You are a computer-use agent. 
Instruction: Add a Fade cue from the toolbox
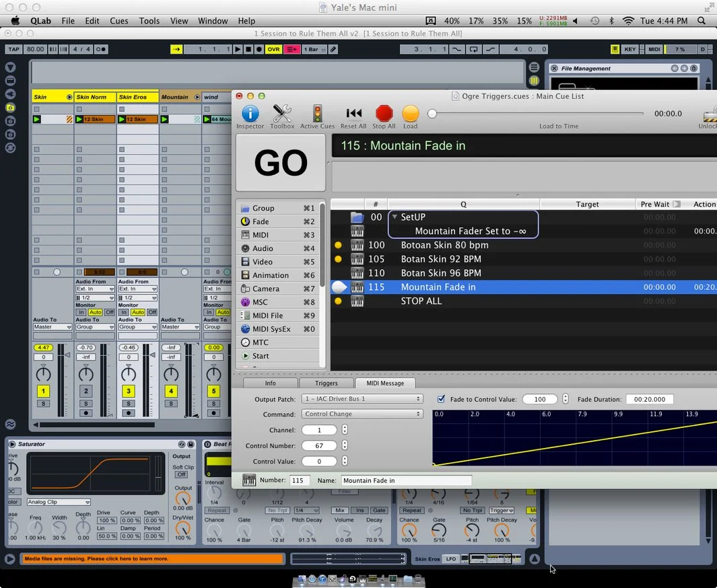point(277,221)
